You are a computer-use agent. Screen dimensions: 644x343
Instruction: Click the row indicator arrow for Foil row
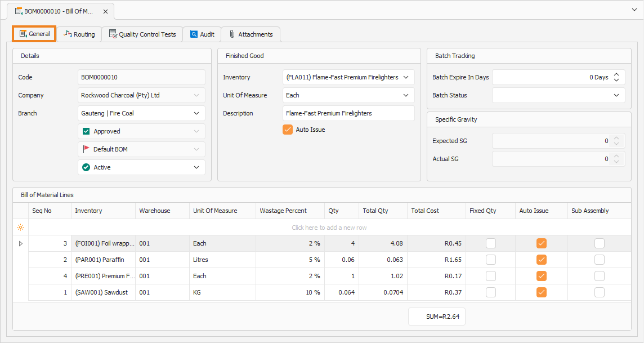20,243
